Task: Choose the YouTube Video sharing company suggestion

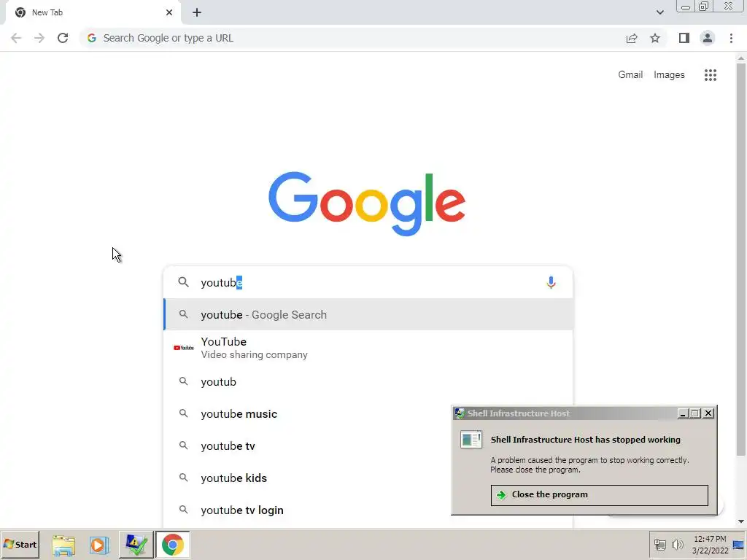Action: 368,348
